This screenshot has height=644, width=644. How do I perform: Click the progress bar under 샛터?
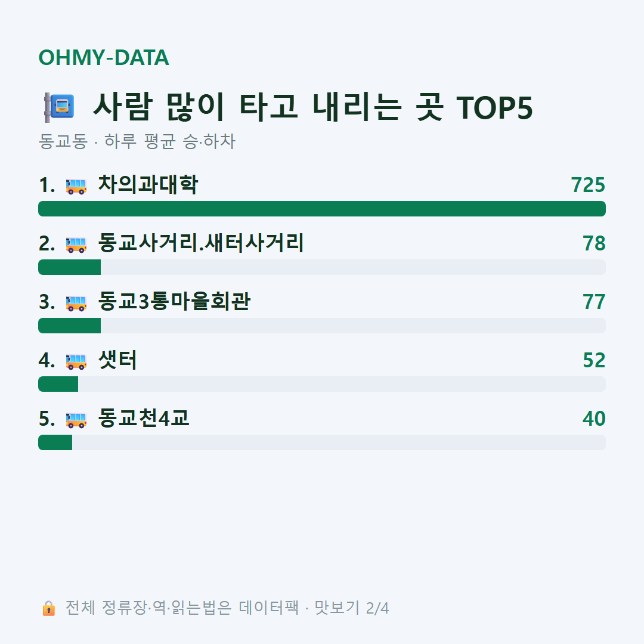click(322, 384)
